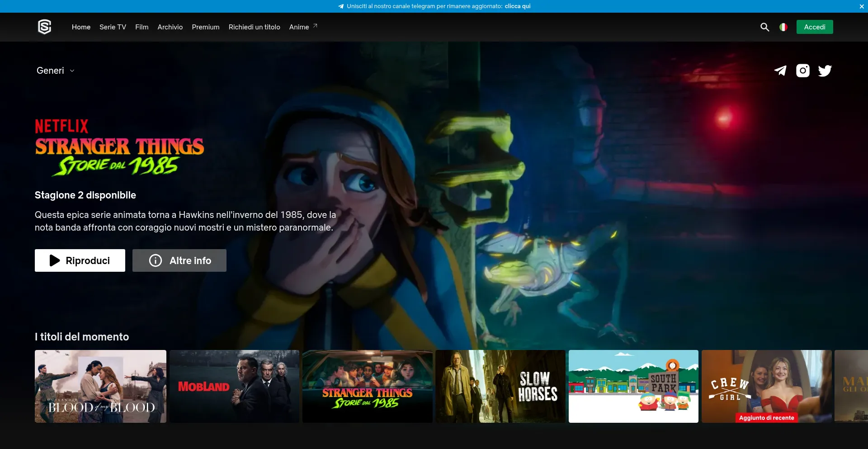
Task: Click the Italian flag language icon
Action: 783,27
